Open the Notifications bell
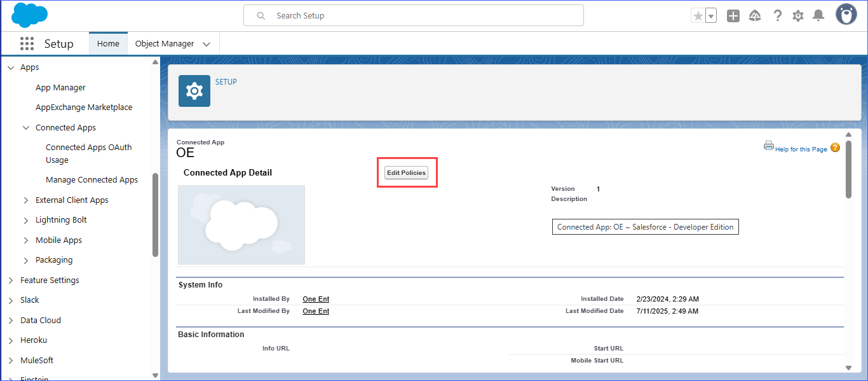The image size is (868, 381). click(x=819, y=16)
